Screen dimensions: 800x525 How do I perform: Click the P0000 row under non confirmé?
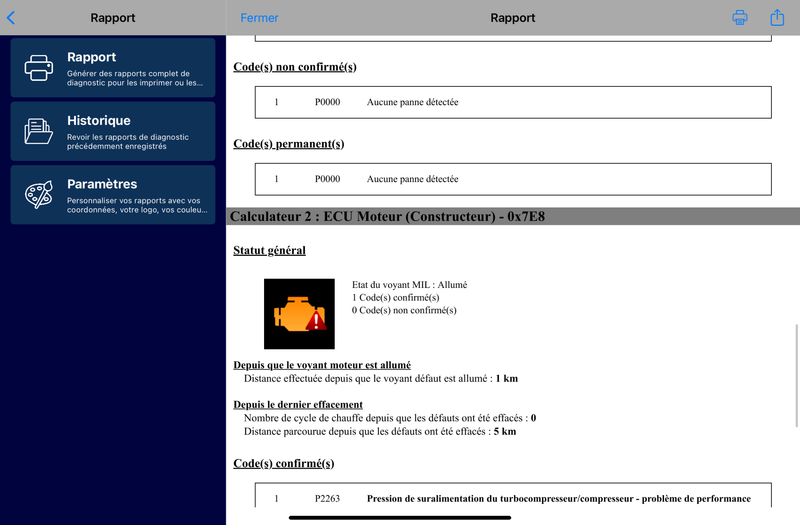(513, 103)
